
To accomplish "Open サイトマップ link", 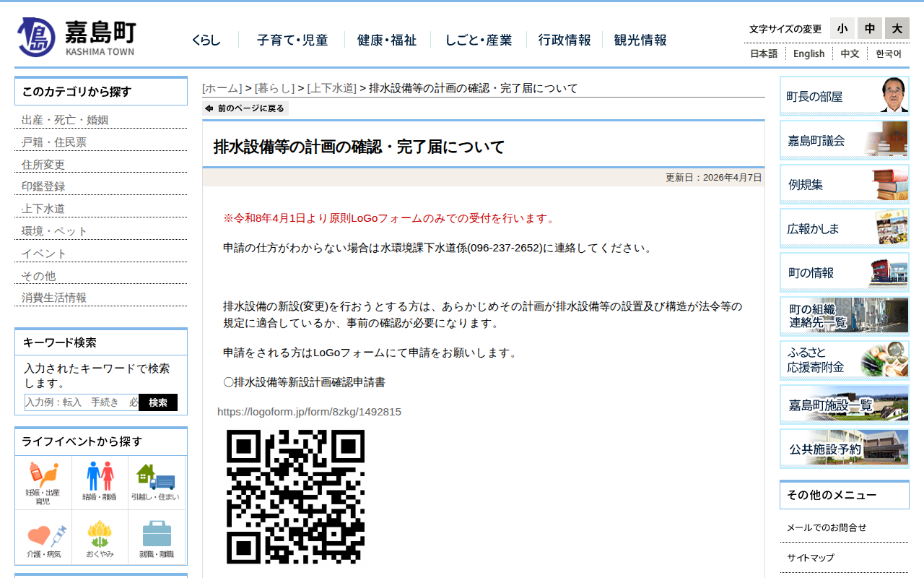I will (811, 558).
